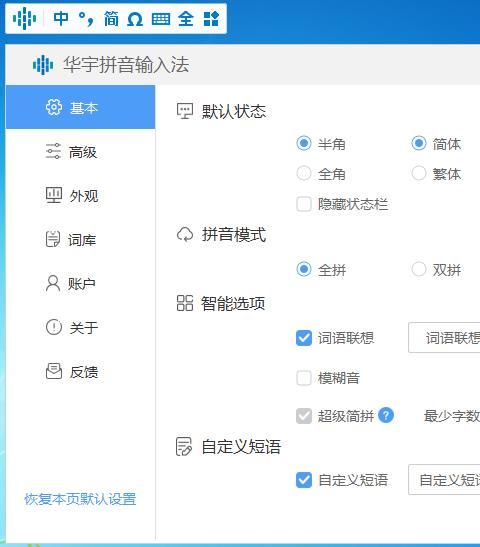Click the 词语联想 settings button

(444, 338)
